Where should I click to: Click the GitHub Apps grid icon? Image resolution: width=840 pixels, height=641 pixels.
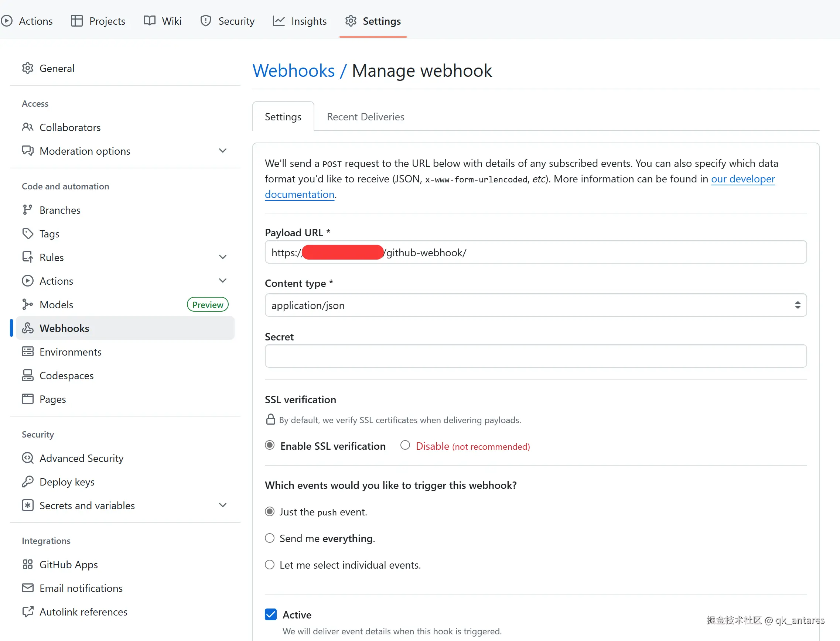click(27, 564)
